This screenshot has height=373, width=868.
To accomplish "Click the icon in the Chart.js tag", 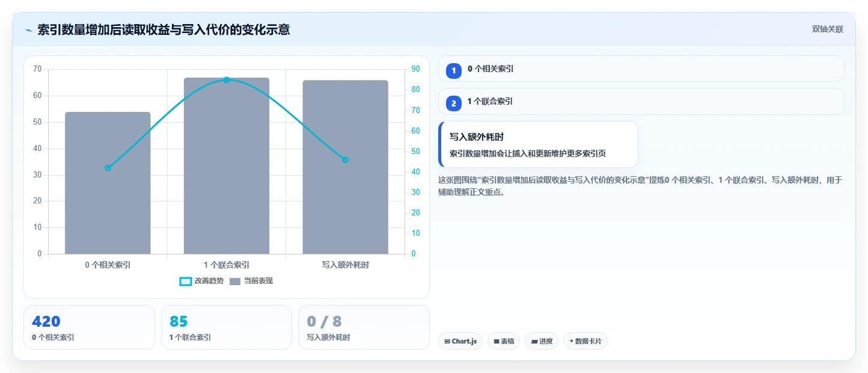I will tap(447, 342).
